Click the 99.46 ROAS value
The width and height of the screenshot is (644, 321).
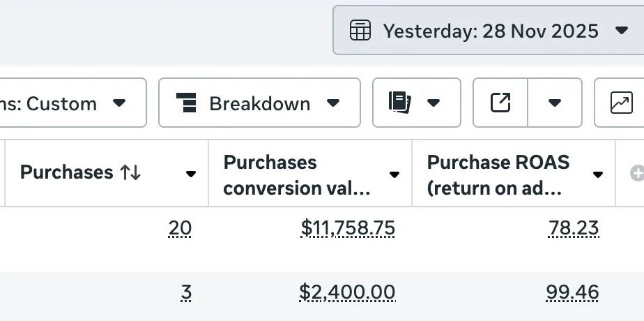pos(572,292)
